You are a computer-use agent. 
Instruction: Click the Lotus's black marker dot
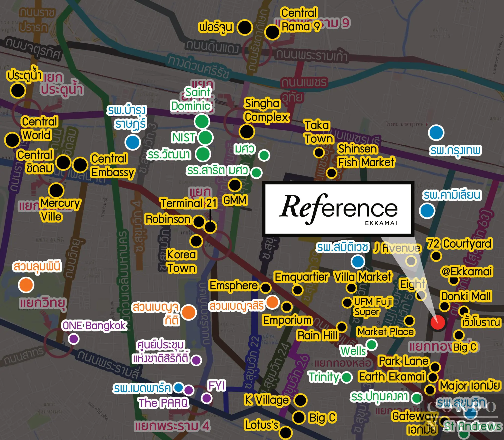point(286,433)
